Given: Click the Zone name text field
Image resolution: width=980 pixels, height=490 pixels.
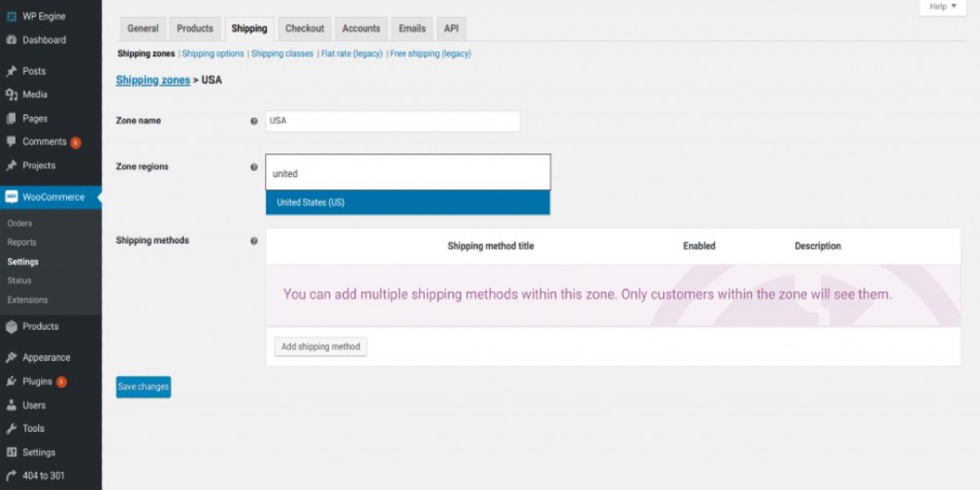Looking at the screenshot, I should pyautogui.click(x=393, y=121).
